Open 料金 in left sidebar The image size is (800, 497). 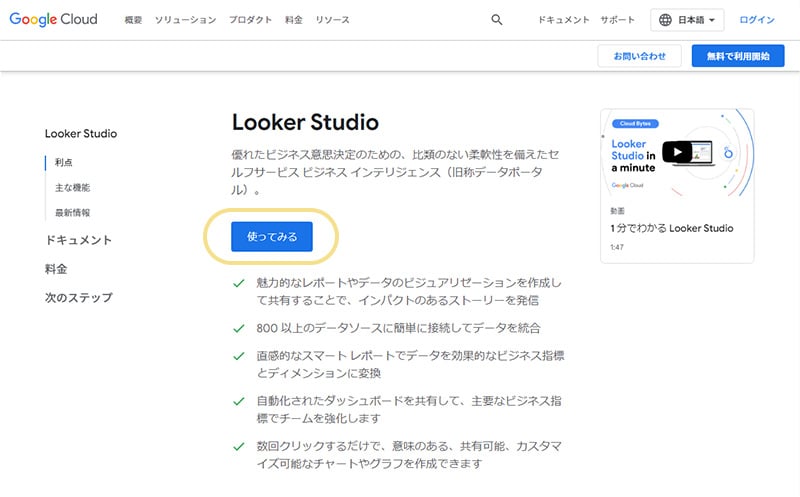tap(56, 269)
